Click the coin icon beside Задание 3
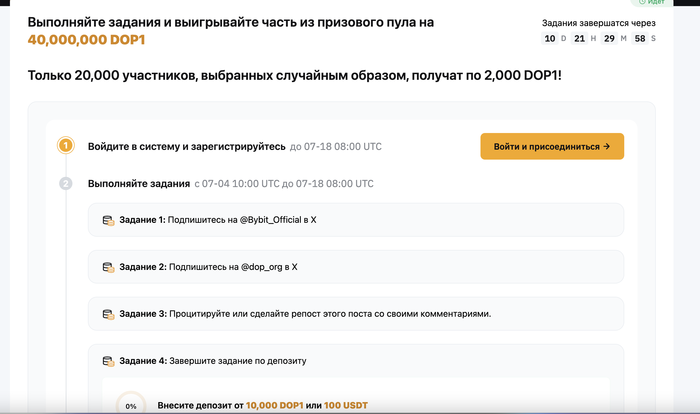This screenshot has width=700, height=414. (108, 314)
